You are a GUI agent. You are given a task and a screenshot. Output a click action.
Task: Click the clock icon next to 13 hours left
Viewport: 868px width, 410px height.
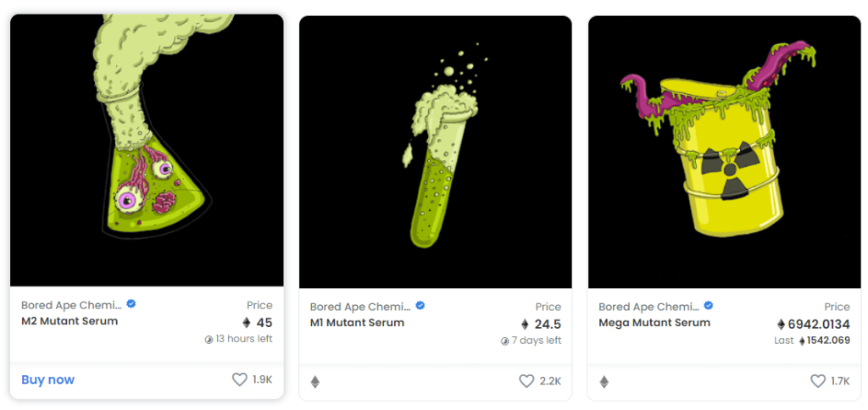[x=209, y=340]
